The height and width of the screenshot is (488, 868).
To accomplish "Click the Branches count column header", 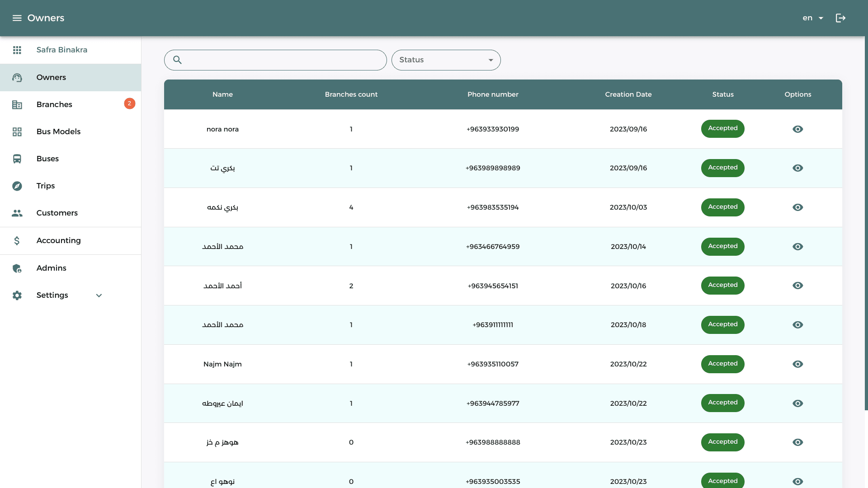I will pos(351,94).
